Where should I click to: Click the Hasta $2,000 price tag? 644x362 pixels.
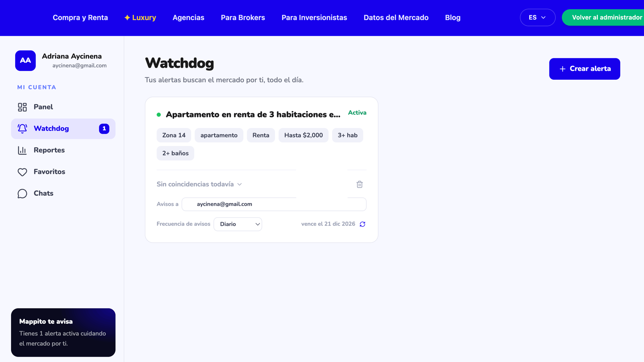(x=304, y=135)
